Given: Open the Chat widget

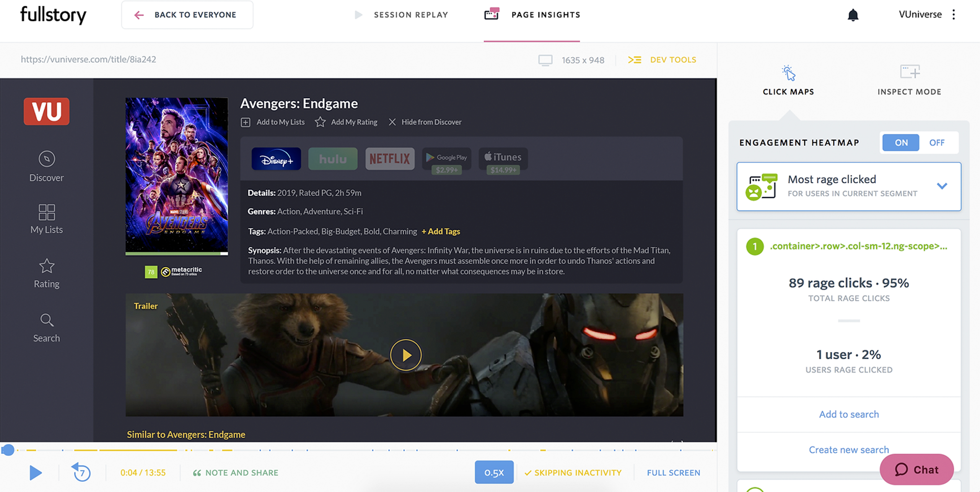Looking at the screenshot, I should coord(916,469).
